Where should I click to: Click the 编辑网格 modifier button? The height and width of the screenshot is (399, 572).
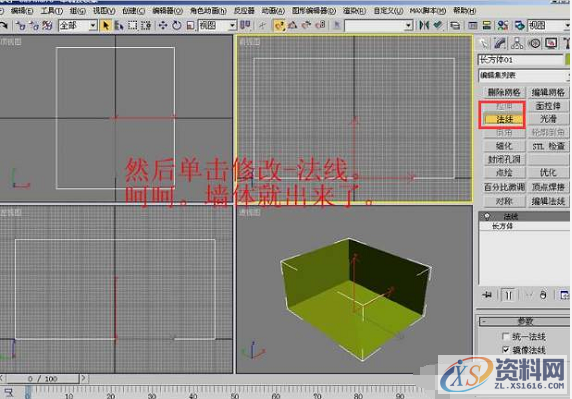(x=548, y=92)
